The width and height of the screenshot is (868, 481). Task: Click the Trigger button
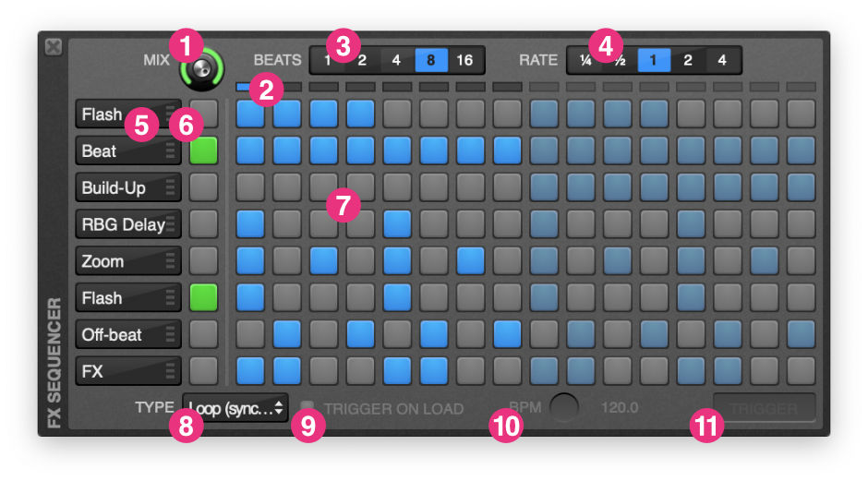tap(764, 408)
